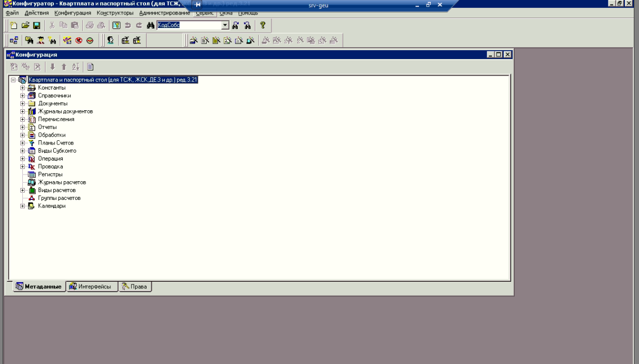This screenshot has width=639, height=364.
Task: Click the description sheet icon in Конфигурация toolbar
Action: [x=90, y=66]
